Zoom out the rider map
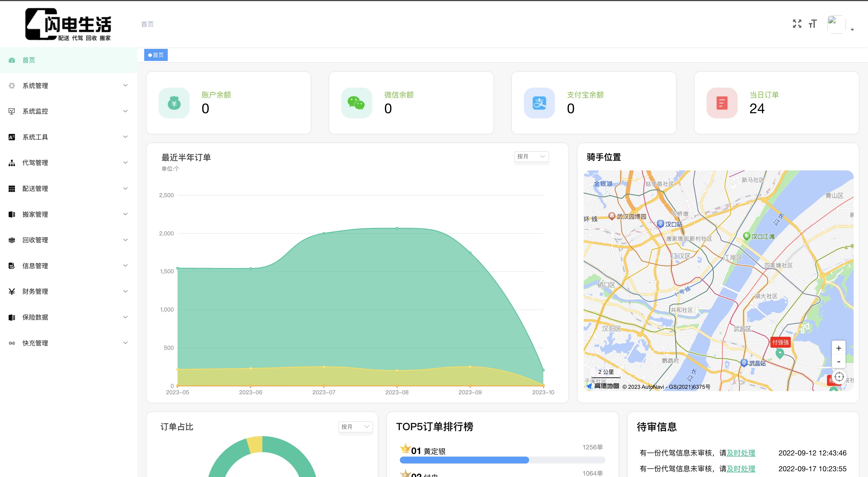This screenshot has width=868, height=477. (839, 361)
